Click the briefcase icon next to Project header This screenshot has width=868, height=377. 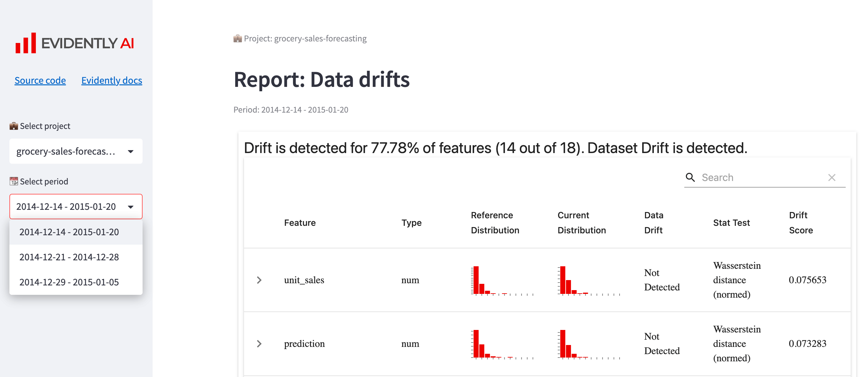(x=237, y=38)
